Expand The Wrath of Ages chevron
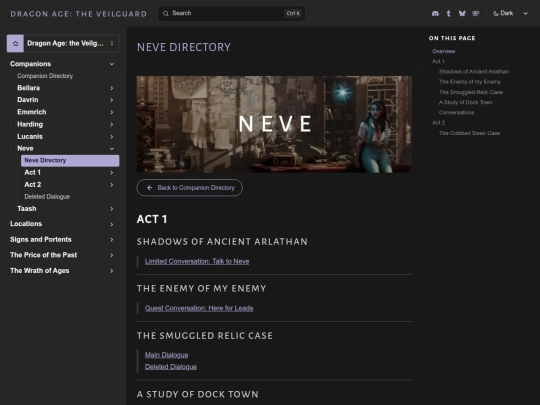 coord(112,271)
